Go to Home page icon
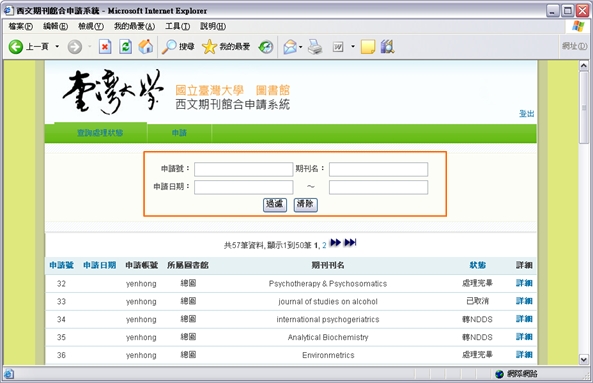Image resolution: width=593 pixels, height=383 pixels. coord(146,47)
